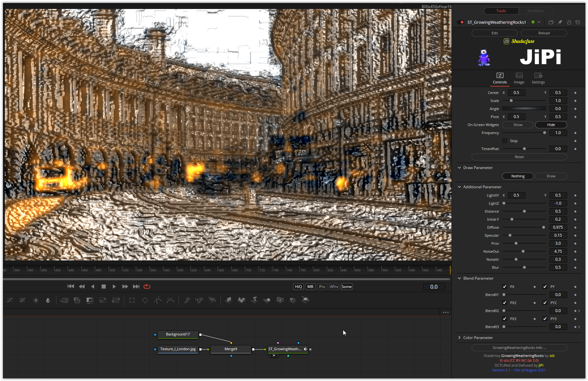Uncheck the PX3 checkbox

[505, 319]
